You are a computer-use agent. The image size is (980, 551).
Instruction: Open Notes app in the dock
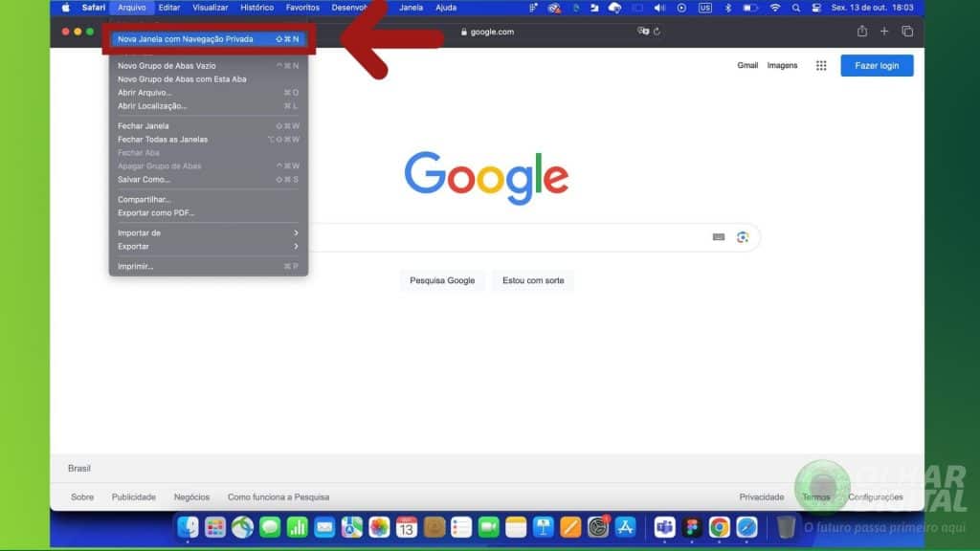[x=516, y=527]
